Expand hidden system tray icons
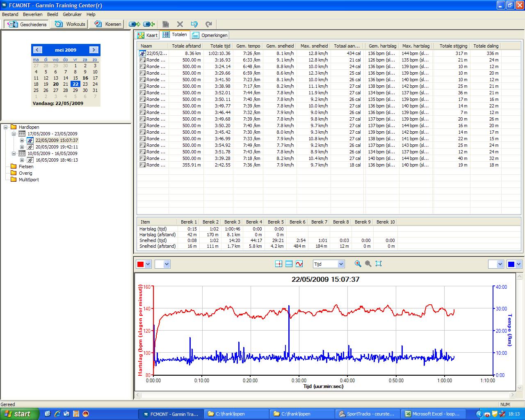 [x=479, y=414]
